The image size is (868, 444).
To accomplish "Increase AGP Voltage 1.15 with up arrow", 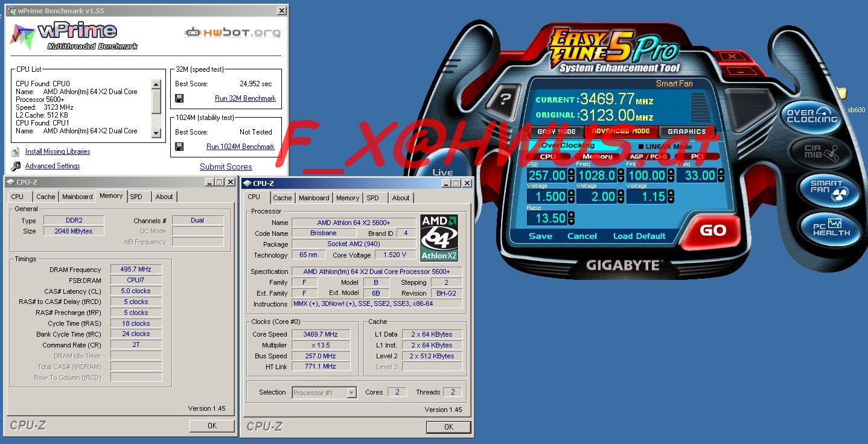I will point(670,193).
